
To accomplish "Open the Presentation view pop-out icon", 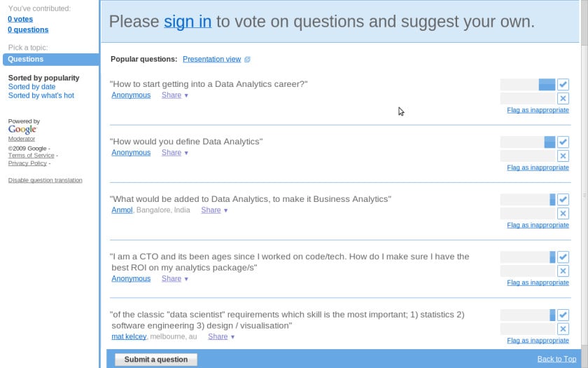I will coord(247,60).
